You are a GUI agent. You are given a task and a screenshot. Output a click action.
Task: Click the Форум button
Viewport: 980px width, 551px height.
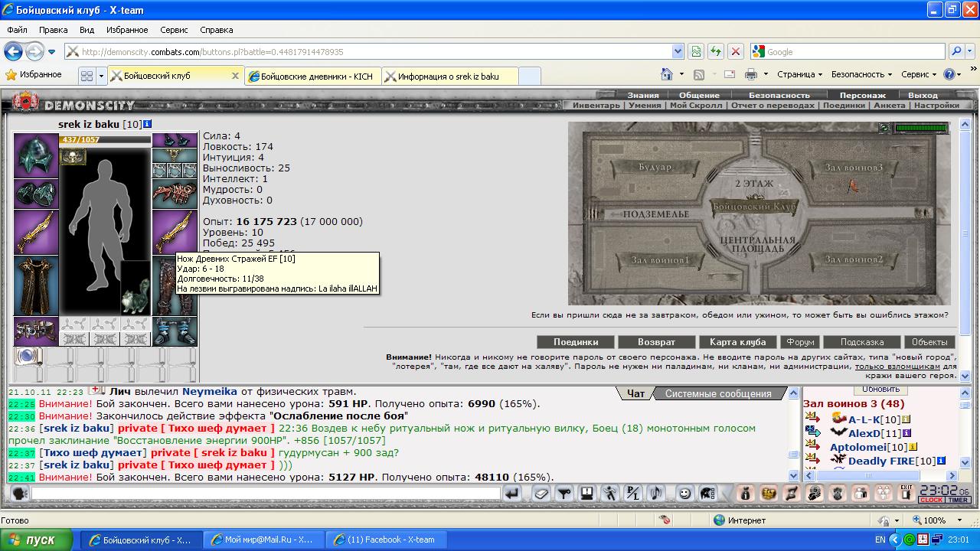coord(801,342)
